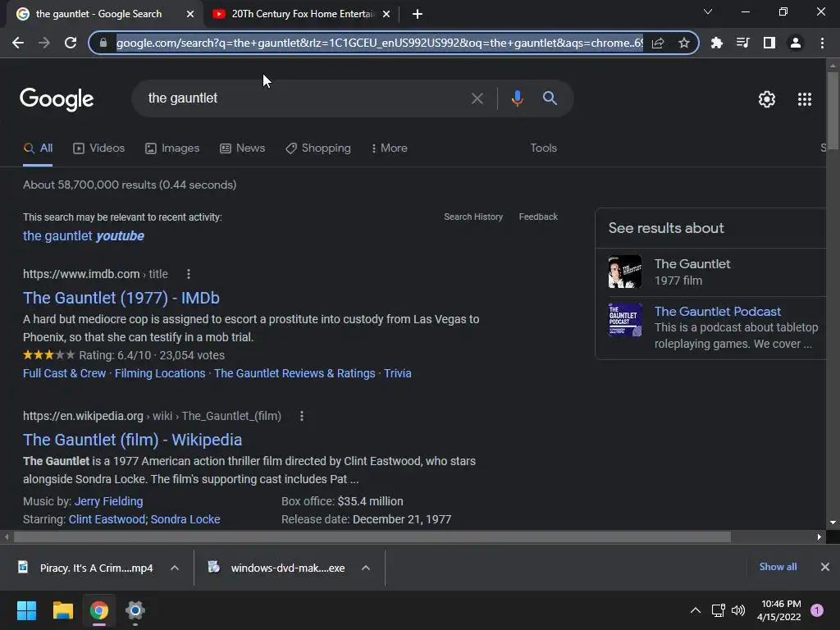Click The Gauntlet 1977 film thumbnail
This screenshot has height=630, width=840.
point(624,272)
